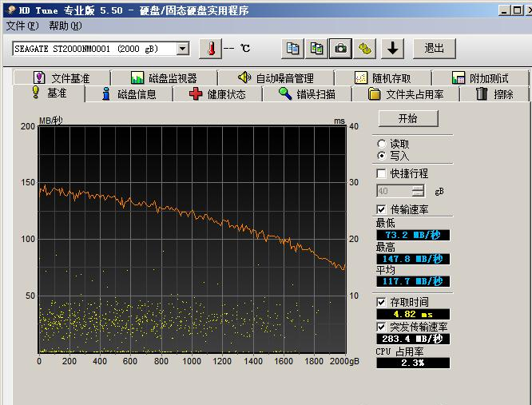
Task: Expand the SEAGATE drive selection dropdown
Action: [182, 49]
